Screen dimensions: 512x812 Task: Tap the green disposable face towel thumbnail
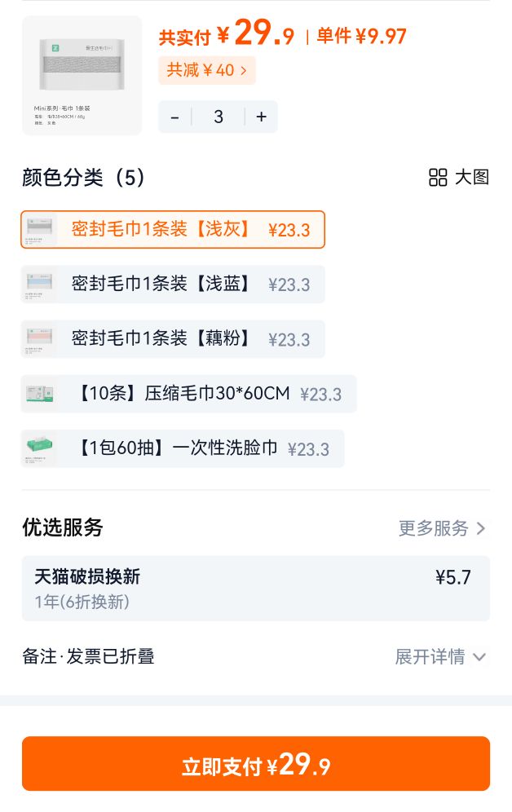coord(39,448)
